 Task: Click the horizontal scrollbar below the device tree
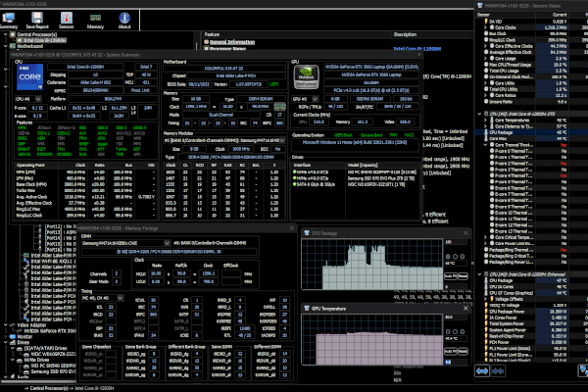tap(37, 382)
